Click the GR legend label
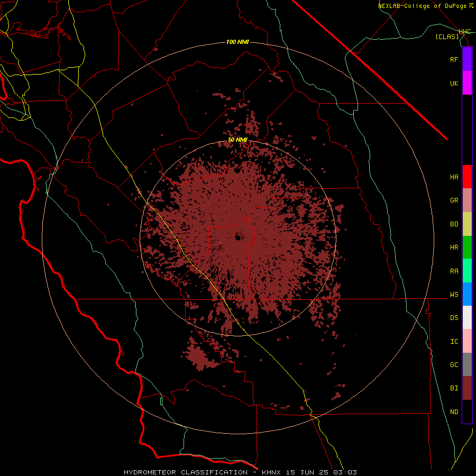The height and width of the screenshot is (476, 476). pos(454,200)
